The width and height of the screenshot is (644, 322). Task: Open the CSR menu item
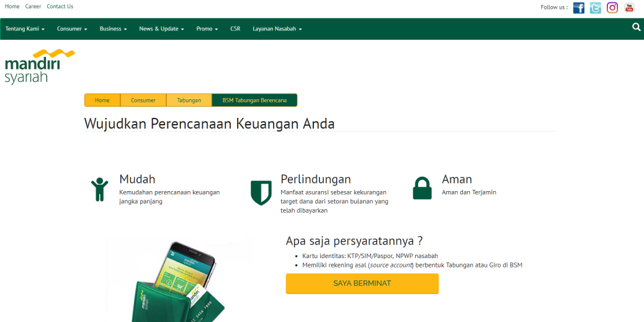235,29
